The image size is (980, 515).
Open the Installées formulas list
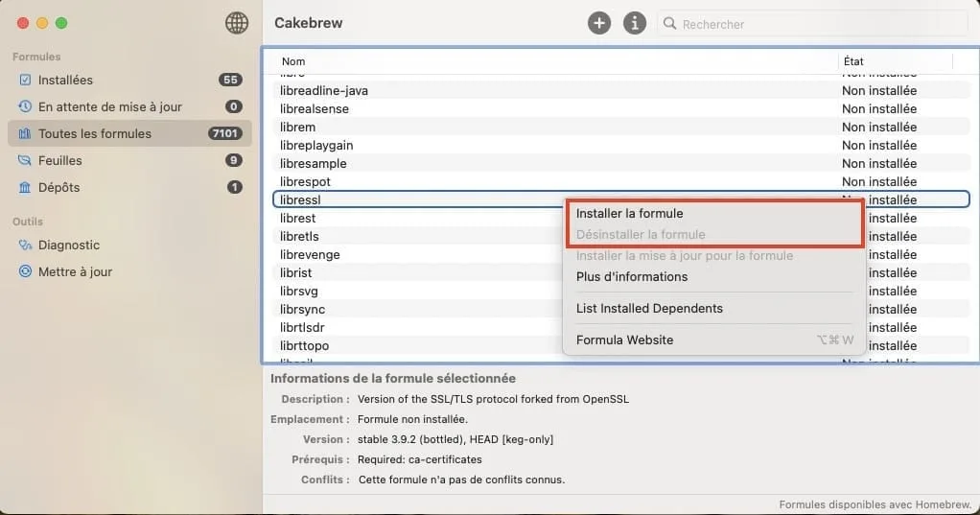pos(129,80)
